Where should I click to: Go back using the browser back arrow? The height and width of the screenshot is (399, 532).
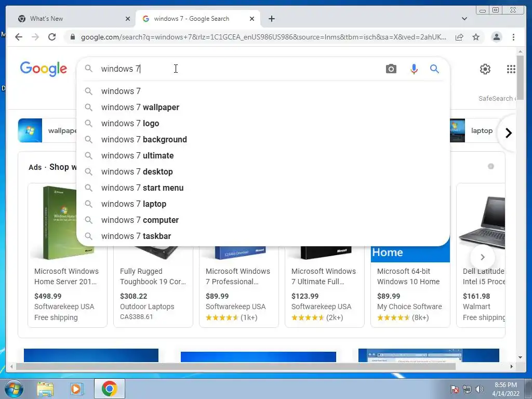click(19, 37)
